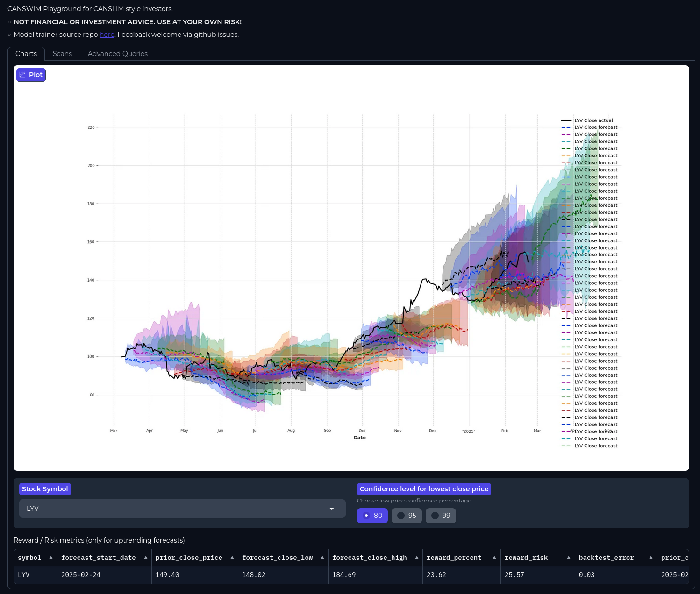Select the 80 confidence radio option
The width and height of the screenshot is (700, 594).
tap(372, 516)
